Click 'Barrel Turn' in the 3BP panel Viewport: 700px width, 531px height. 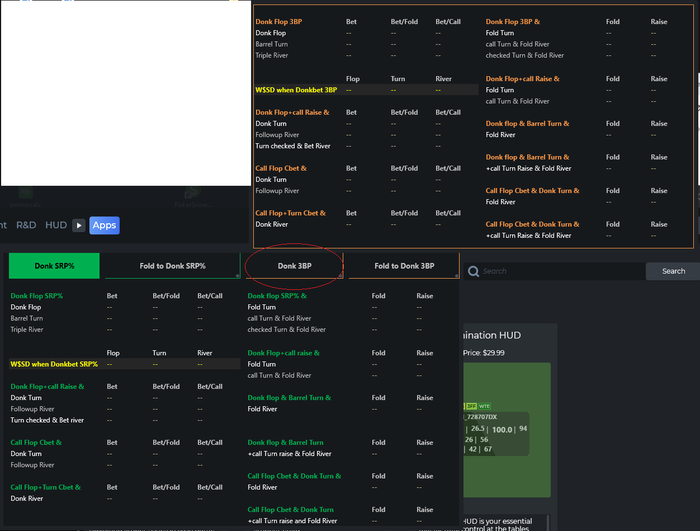(271, 44)
